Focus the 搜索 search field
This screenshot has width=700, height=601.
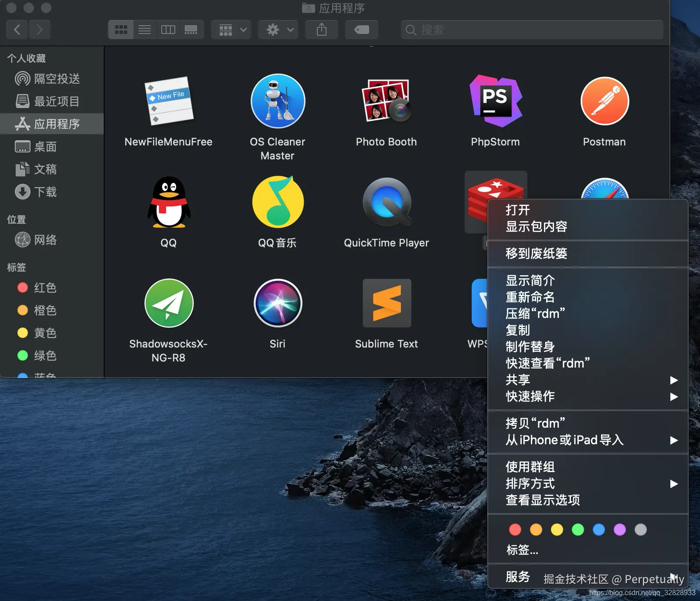click(532, 30)
